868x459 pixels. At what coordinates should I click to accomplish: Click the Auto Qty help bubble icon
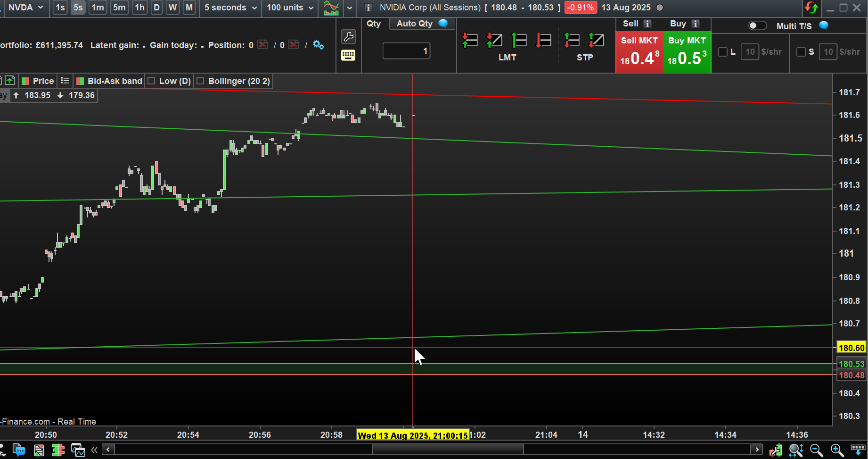pyautogui.click(x=443, y=24)
